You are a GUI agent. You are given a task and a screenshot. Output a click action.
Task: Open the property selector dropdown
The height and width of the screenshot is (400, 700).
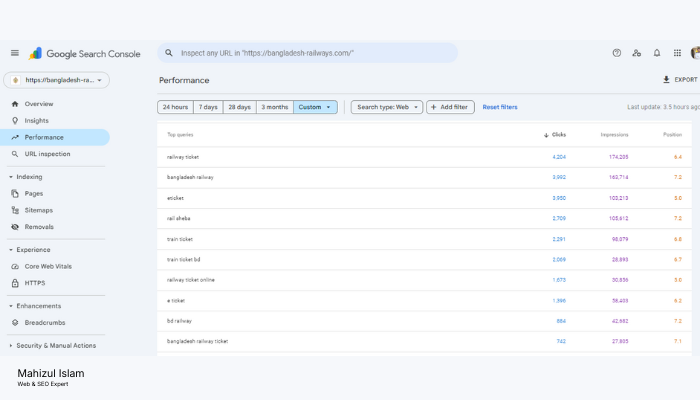pyautogui.click(x=56, y=80)
